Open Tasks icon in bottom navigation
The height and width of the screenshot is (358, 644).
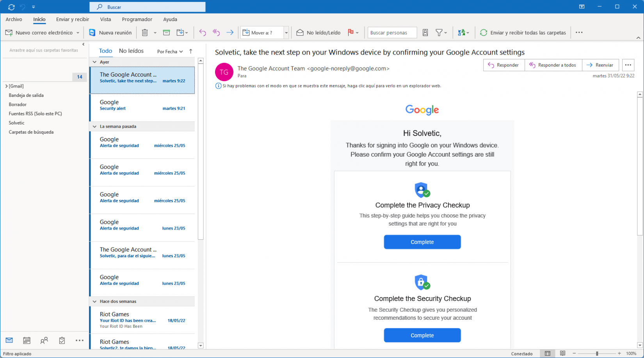point(62,340)
